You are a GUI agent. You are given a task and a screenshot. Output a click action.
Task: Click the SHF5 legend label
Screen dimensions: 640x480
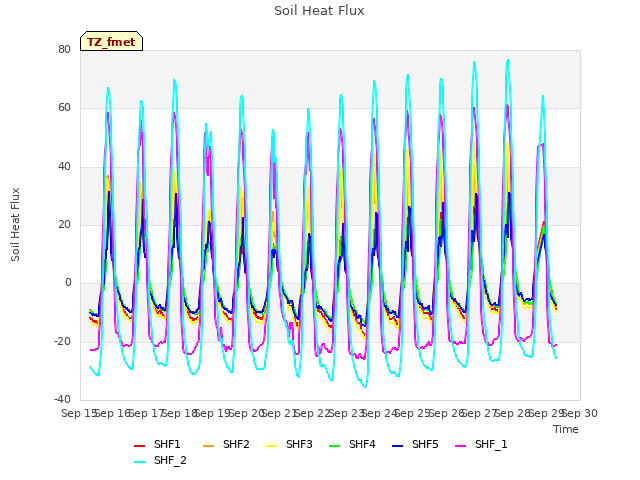[425, 444]
